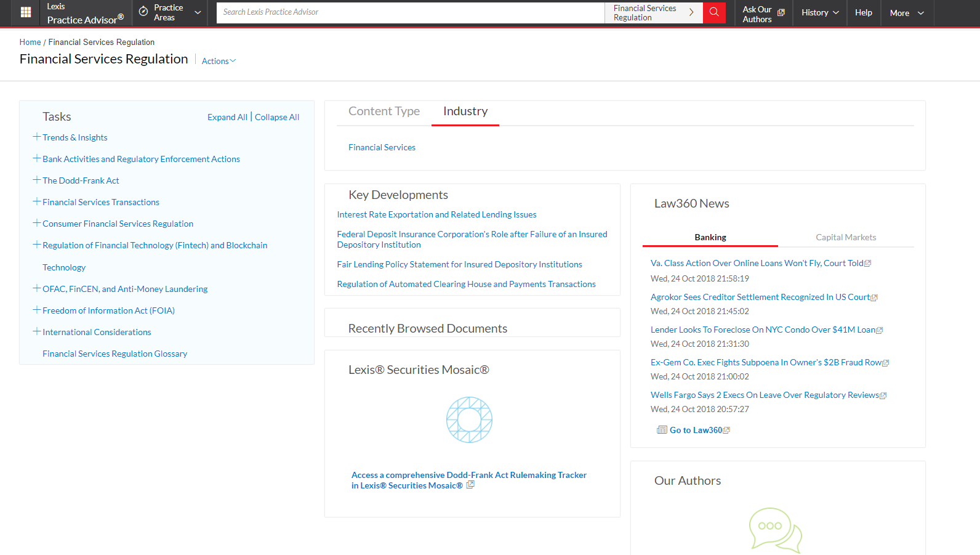Image resolution: width=980 pixels, height=555 pixels.
Task: Click the red search magnifier button
Action: 714,12
